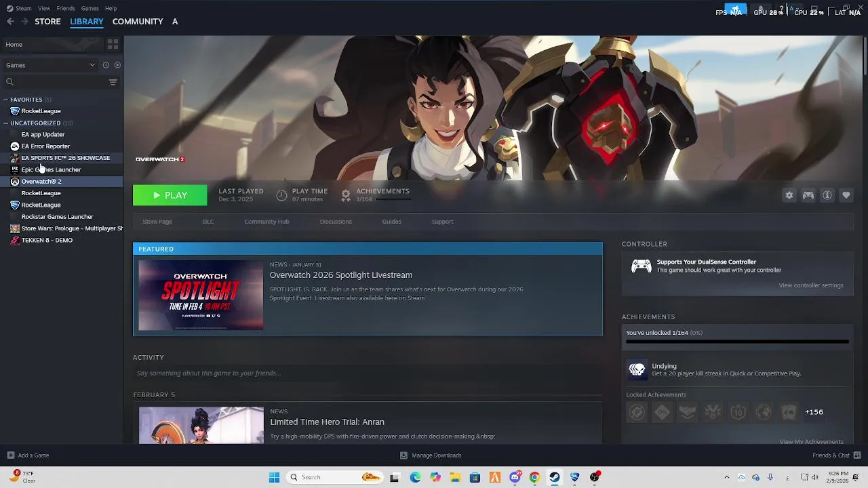
Task: Collapse the Uncategorized category
Action: [x=5, y=123]
